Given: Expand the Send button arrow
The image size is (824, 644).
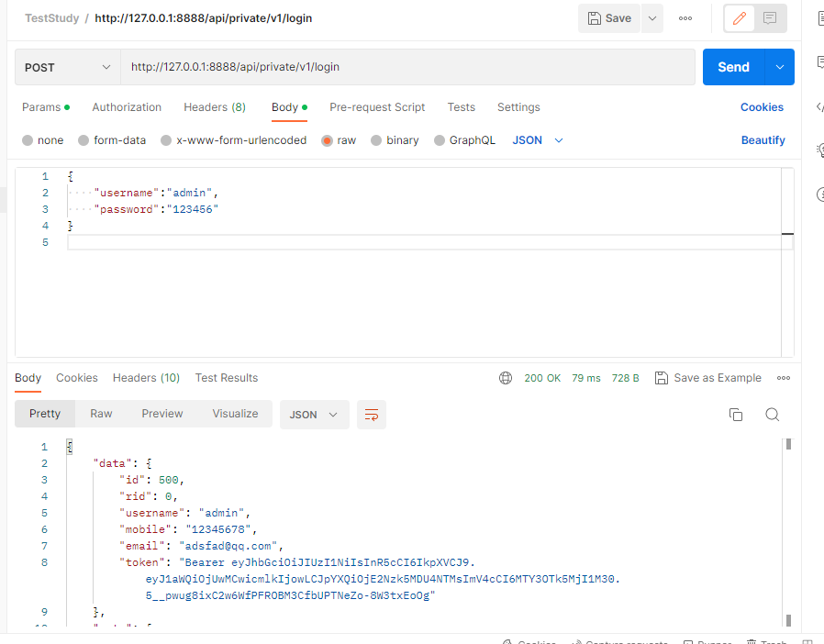Looking at the screenshot, I should [780, 67].
